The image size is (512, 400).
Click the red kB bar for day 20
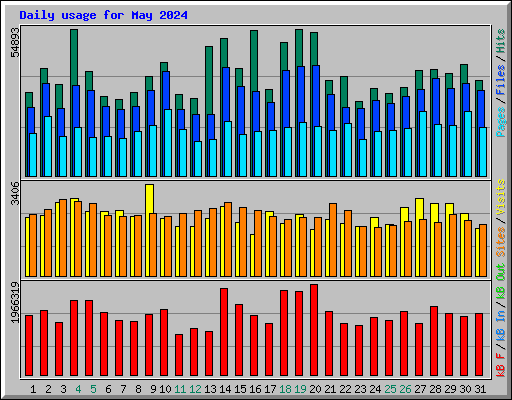314,330
